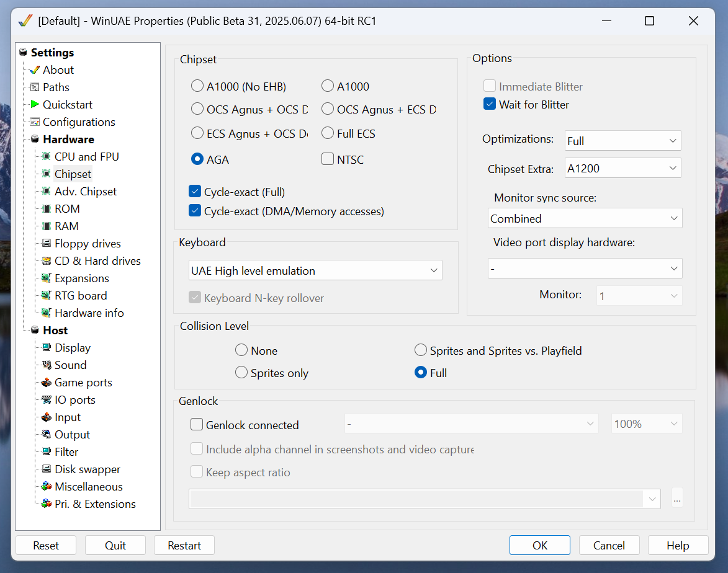Open the Hardware category in tree
Viewport: 728px width, 573px height.
tap(68, 139)
